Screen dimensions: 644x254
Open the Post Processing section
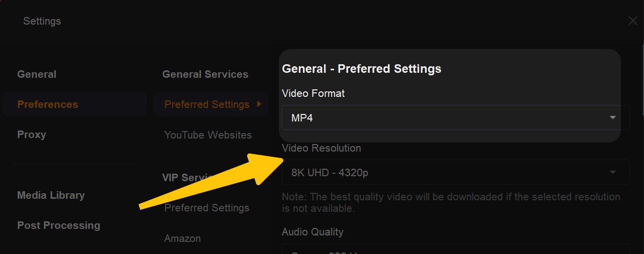59,225
